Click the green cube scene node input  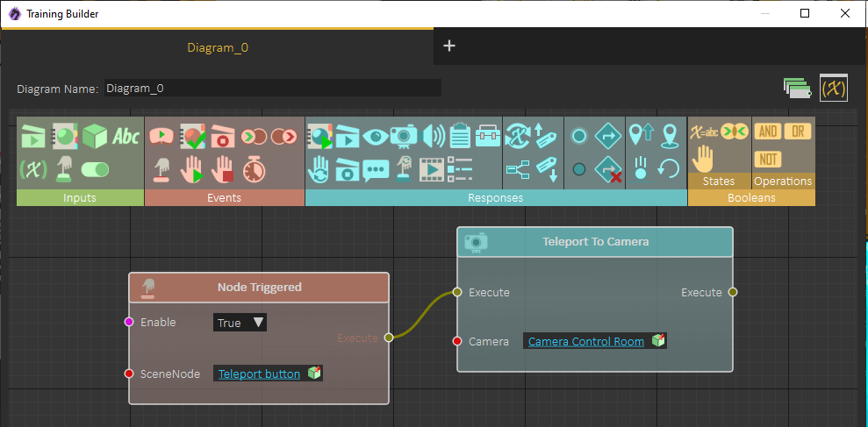tap(95, 136)
